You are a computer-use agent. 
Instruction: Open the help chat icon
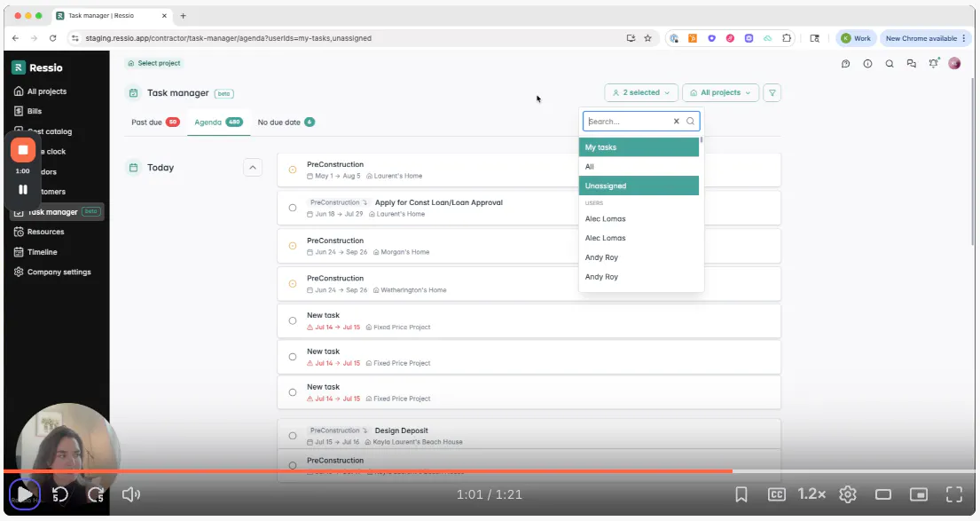[x=845, y=64]
